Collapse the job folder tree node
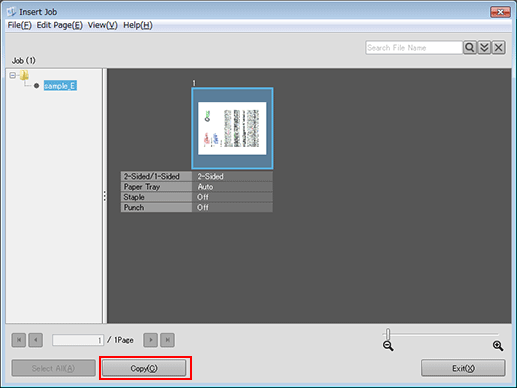The width and height of the screenshot is (517, 388). pyautogui.click(x=13, y=75)
